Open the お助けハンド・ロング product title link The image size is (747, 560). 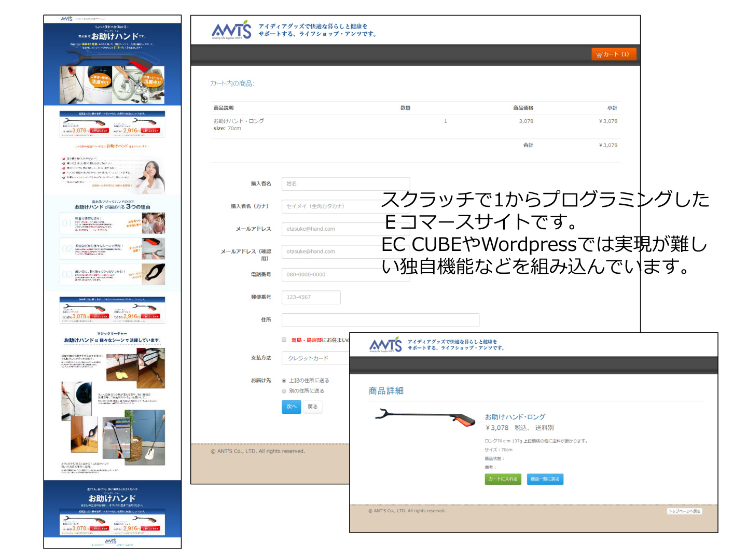pos(516,416)
